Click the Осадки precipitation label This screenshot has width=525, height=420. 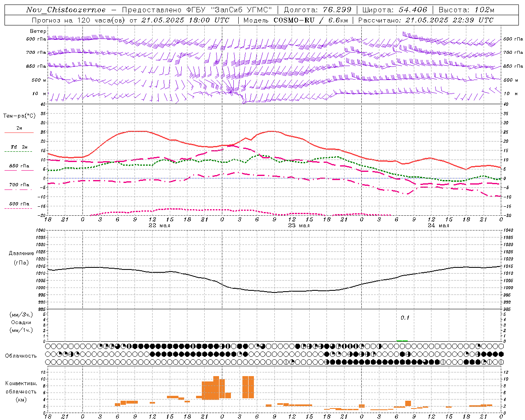click(x=21, y=322)
